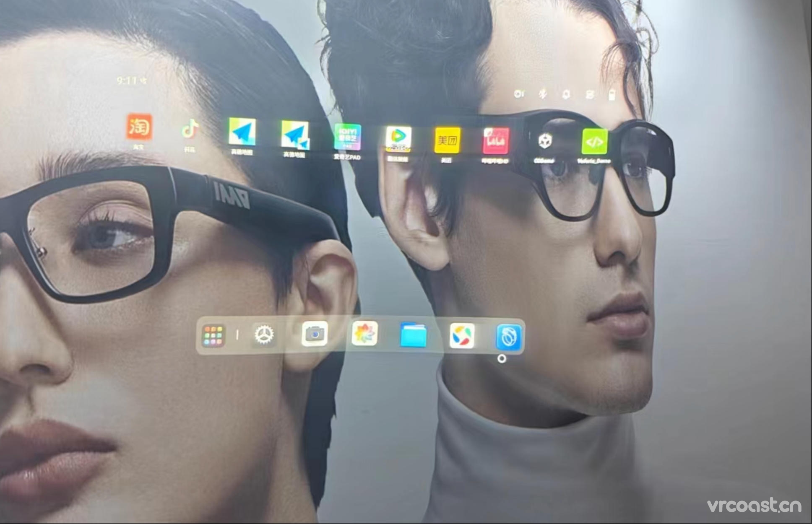Tap the leftmost status bar icon
Image resolution: width=812 pixels, height=524 pixels.
click(x=519, y=94)
